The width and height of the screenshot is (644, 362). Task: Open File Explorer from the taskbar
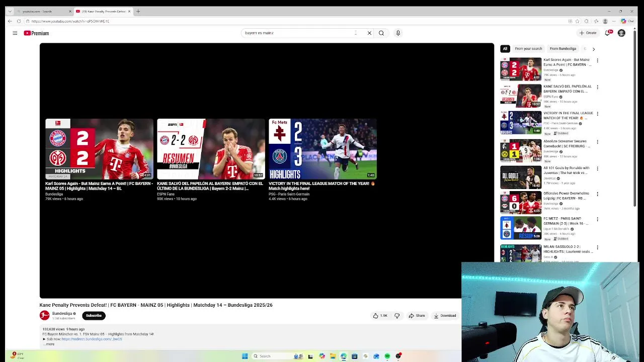(x=333, y=356)
